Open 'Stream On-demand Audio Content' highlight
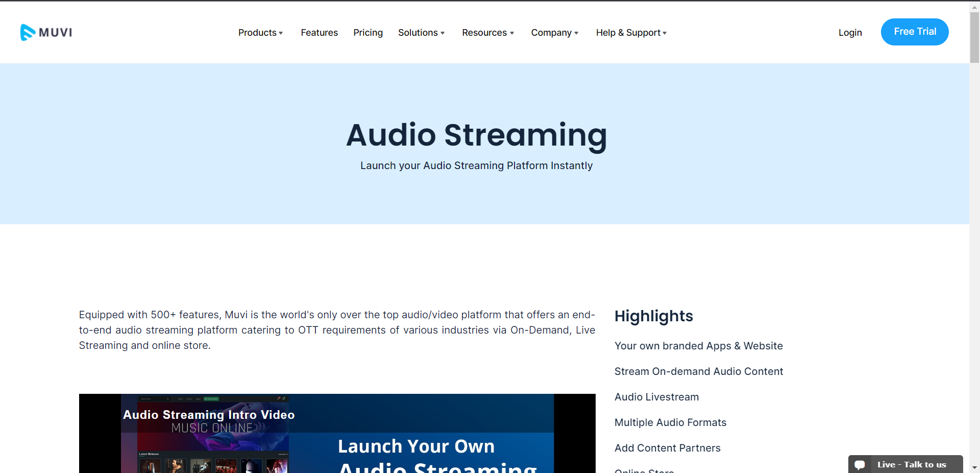This screenshot has width=980, height=473. coord(698,371)
